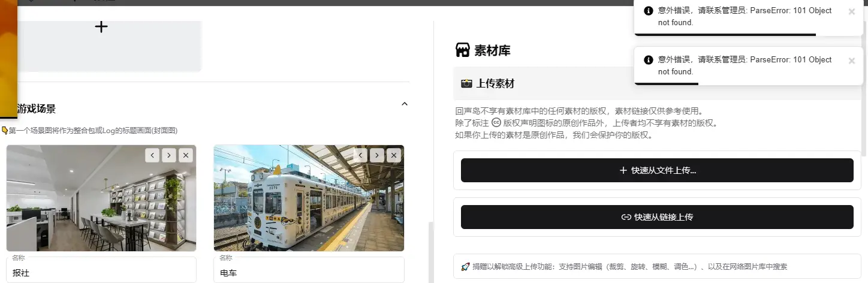Collapse the 游戏场景 section chevron

point(405,104)
